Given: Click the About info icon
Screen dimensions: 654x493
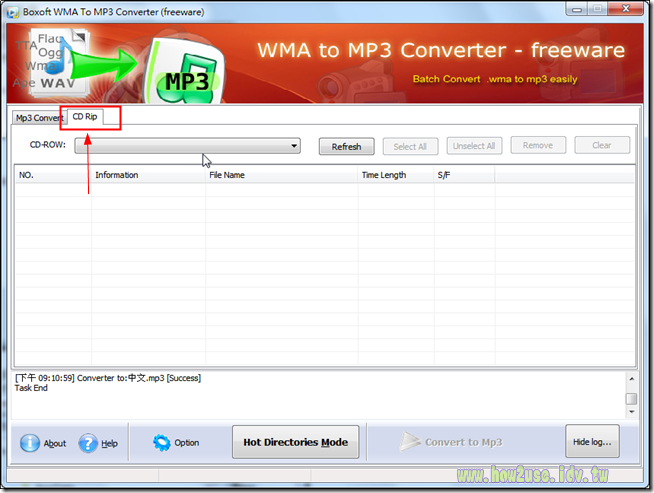Looking at the screenshot, I should 30,443.
